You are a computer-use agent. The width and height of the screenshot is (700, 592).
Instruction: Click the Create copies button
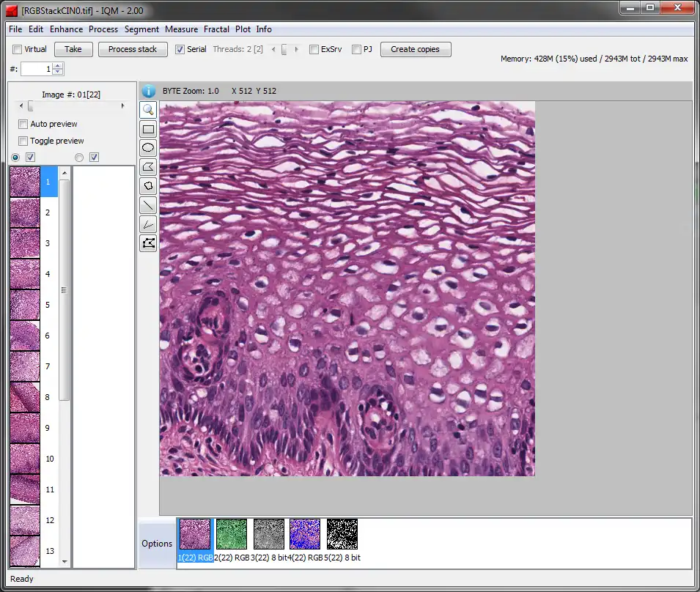(x=415, y=49)
